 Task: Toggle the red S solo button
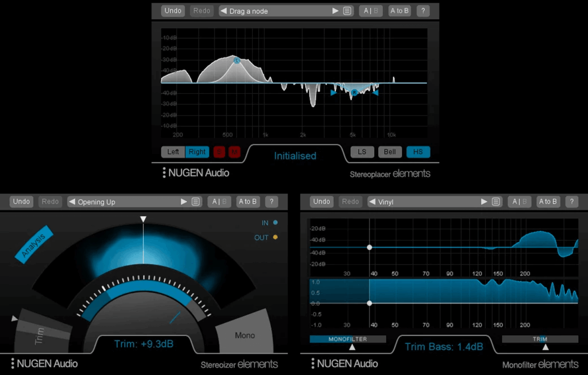[x=219, y=152]
